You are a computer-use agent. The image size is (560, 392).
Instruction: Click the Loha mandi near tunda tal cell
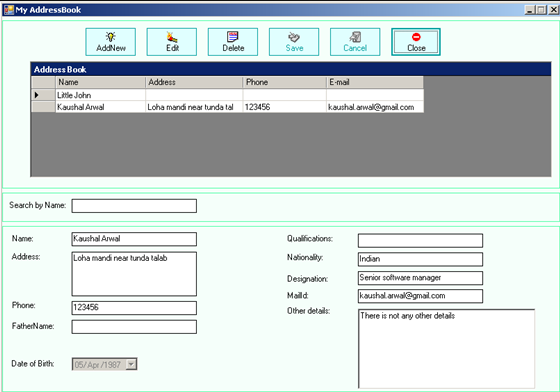coord(194,107)
